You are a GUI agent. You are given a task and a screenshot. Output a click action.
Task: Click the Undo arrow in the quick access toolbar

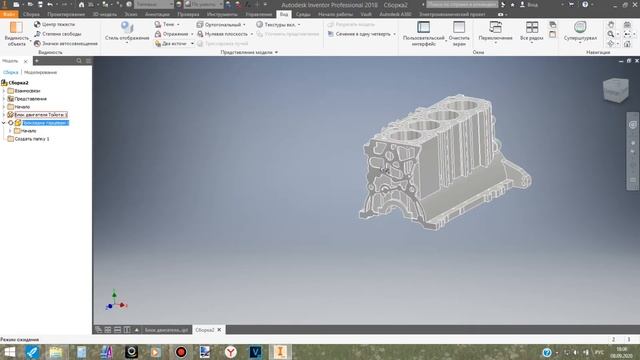[50, 4]
